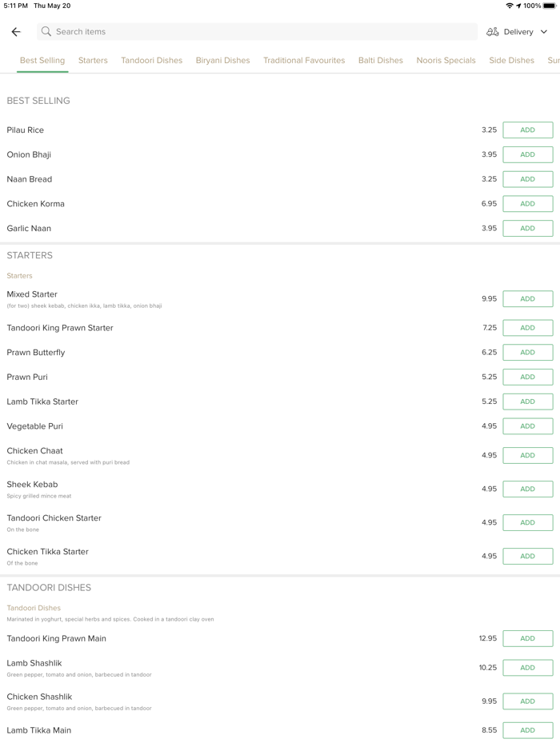
Task: Open the Balti Dishes tab
Action: tap(381, 61)
